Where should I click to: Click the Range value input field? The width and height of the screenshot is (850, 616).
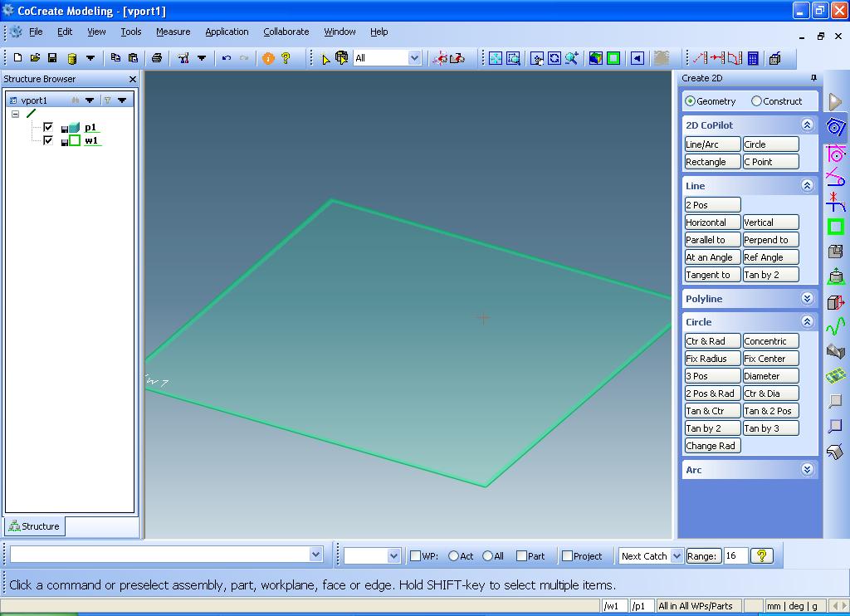[735, 555]
